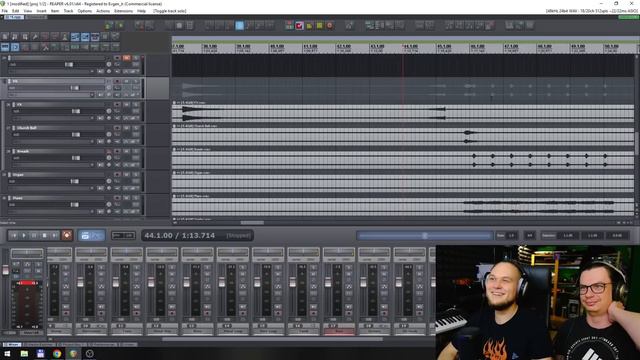The image size is (640, 360).
Task: Click the red Record button in transport
Action: [67, 235]
